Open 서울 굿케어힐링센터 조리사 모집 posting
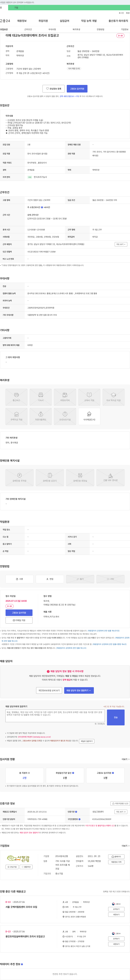Screen dimensions: 130x980 [x=21, y=907]
